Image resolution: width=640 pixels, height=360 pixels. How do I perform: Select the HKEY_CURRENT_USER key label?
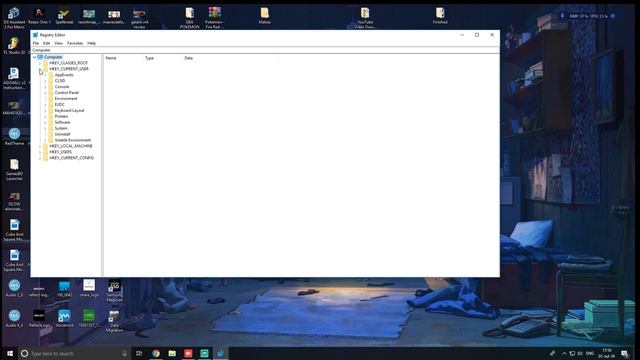pyautogui.click(x=69, y=69)
